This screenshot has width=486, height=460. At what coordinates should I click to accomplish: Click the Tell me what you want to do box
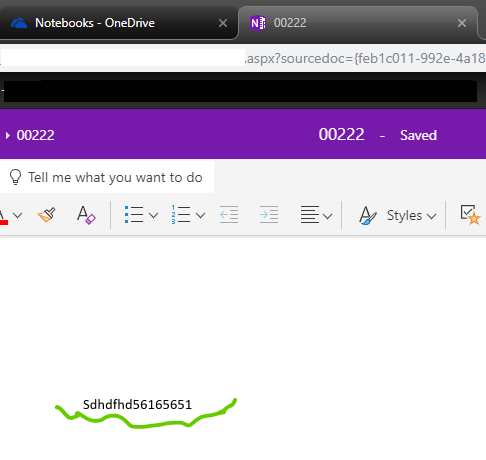pyautogui.click(x=107, y=177)
